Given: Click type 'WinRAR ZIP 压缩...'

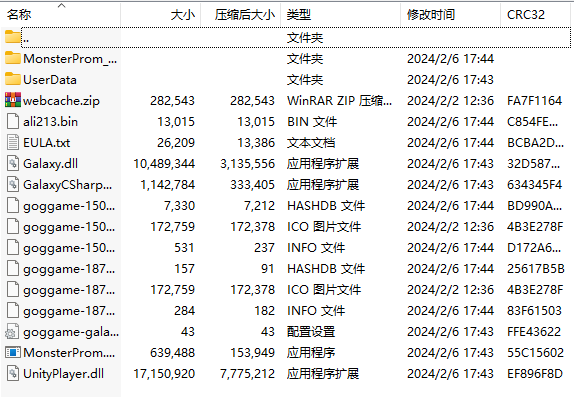Looking at the screenshot, I should coord(339,101).
